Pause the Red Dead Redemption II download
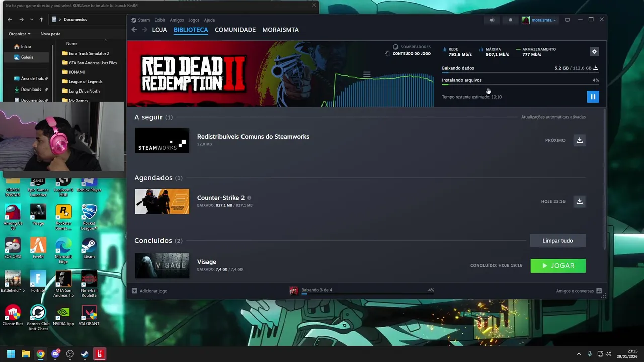 coord(593,97)
